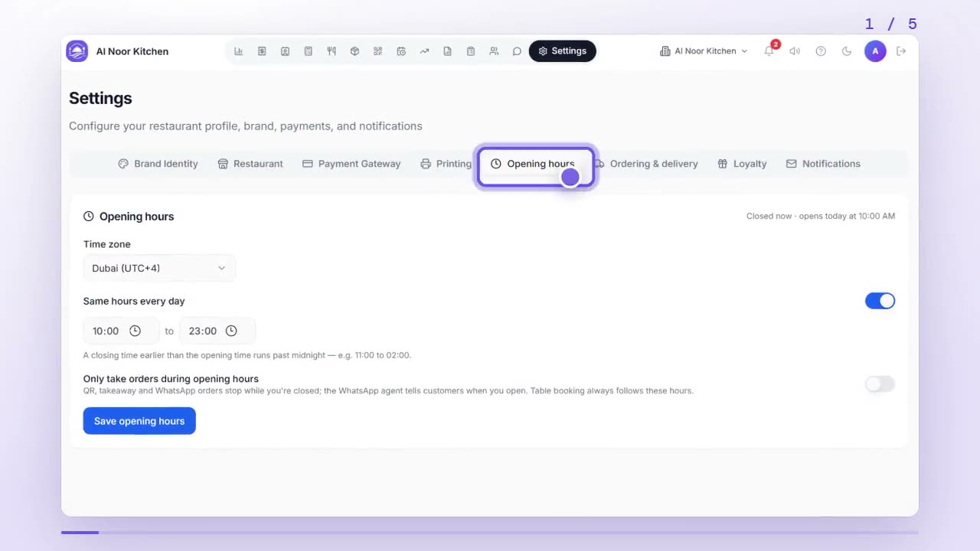The width and height of the screenshot is (980, 551).
Task: Click the logout arrow icon
Action: coord(901,51)
